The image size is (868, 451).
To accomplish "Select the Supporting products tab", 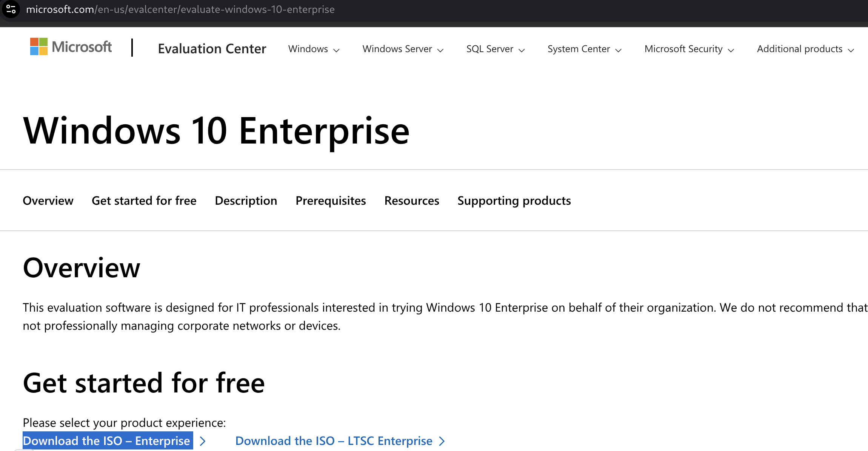I will tap(514, 201).
